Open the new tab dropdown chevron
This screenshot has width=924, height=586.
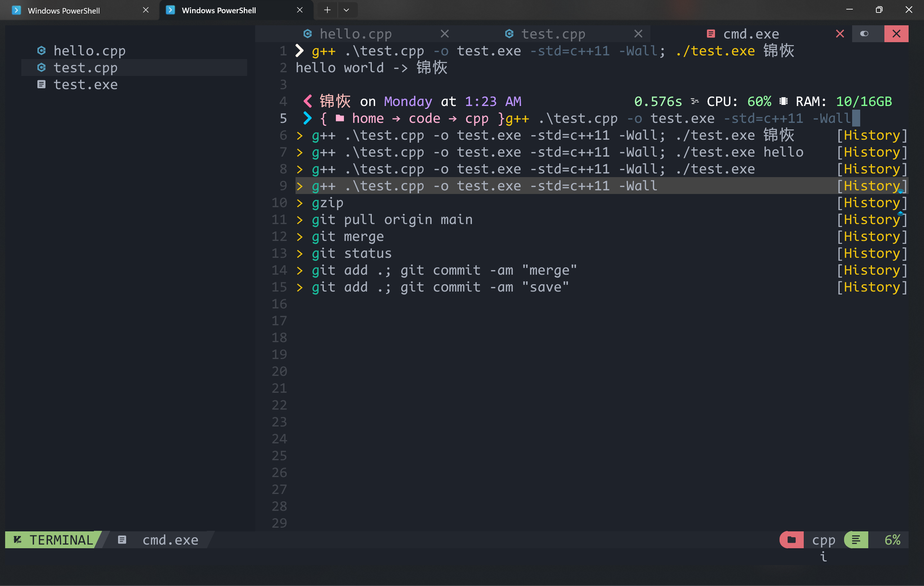pos(347,10)
